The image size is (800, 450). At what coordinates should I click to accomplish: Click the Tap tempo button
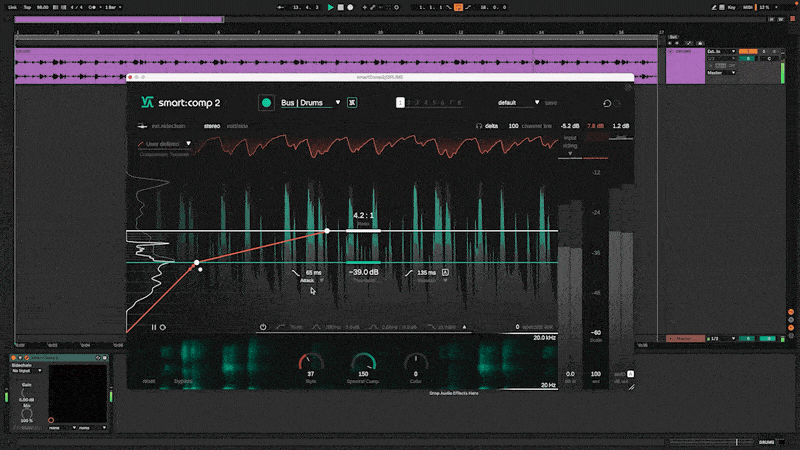tap(27, 7)
